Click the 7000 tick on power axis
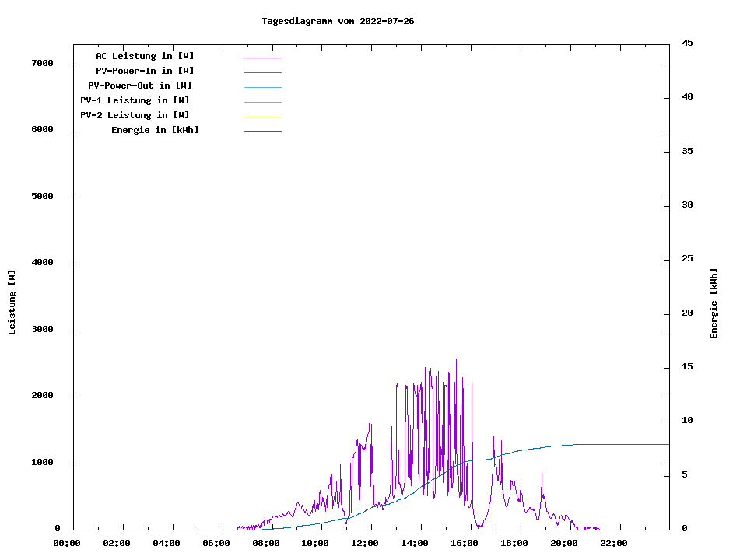This screenshot has height=560, width=747. (42, 63)
